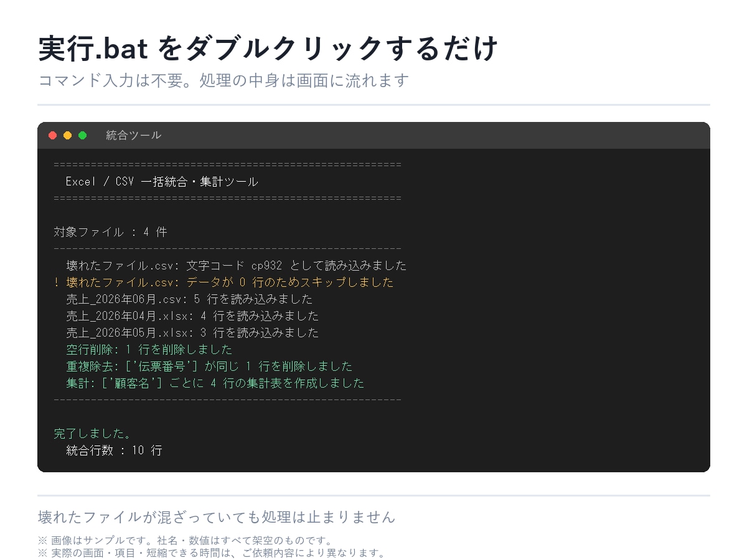Click the line 対象ファイル : 4 件
The height and width of the screenshot is (560, 747).
pos(111,232)
